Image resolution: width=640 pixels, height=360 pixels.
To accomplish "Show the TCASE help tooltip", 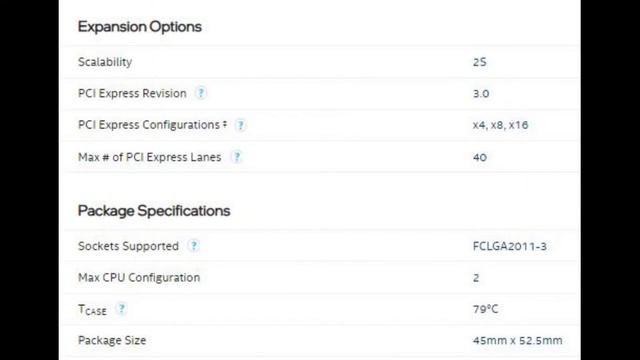I will point(121,309).
